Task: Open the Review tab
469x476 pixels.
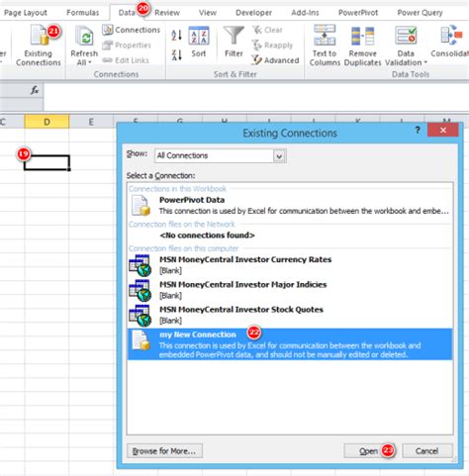Action: click(x=167, y=13)
